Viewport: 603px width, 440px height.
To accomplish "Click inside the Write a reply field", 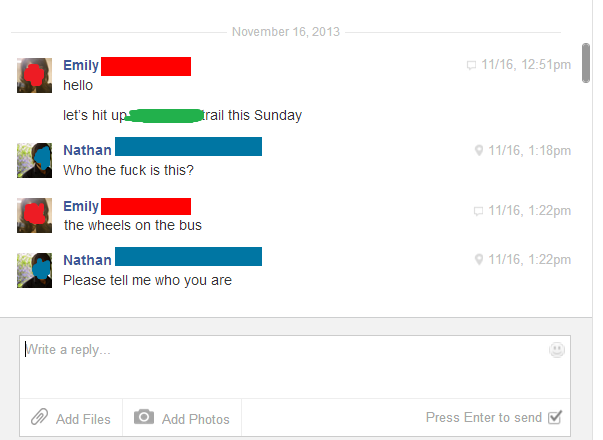I will pyautogui.click(x=295, y=367).
